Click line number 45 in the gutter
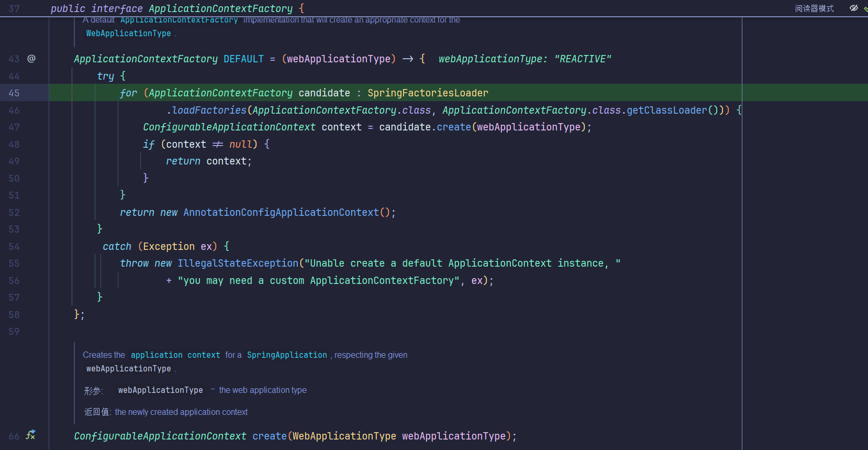Screen dimensions: 868x450 (x=14, y=93)
